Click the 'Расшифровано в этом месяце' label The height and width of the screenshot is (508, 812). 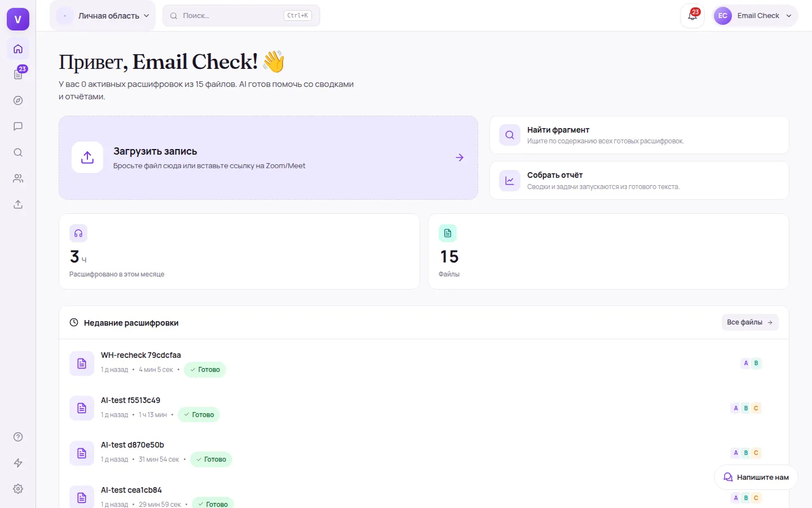(x=117, y=274)
